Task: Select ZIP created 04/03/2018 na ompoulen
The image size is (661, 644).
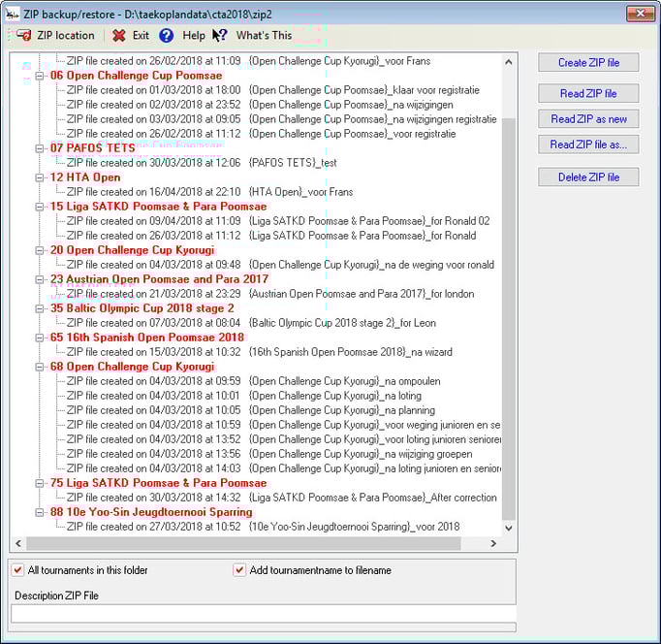Action: point(253,381)
